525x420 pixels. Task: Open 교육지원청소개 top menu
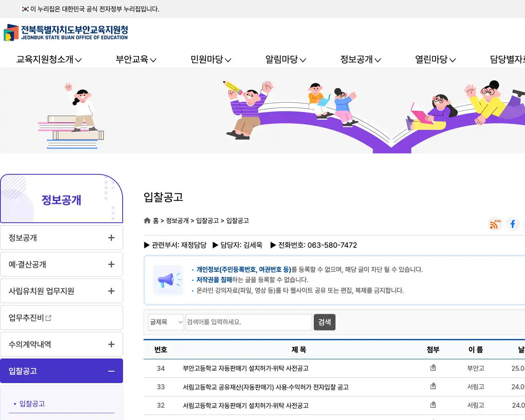pos(49,59)
